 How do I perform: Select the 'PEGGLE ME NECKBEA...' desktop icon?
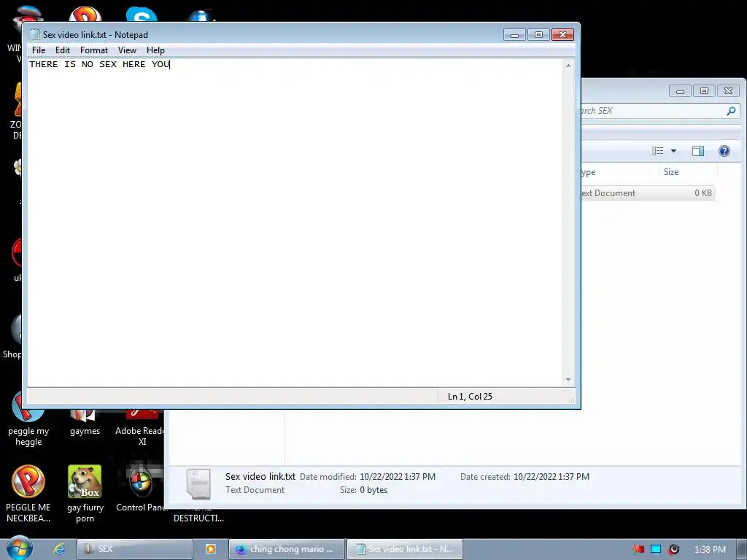(28, 494)
